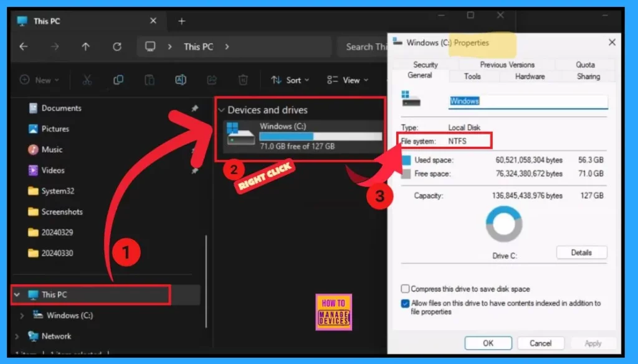Expand the Network tree node
Image resolution: width=638 pixels, height=364 pixels.
(x=17, y=336)
